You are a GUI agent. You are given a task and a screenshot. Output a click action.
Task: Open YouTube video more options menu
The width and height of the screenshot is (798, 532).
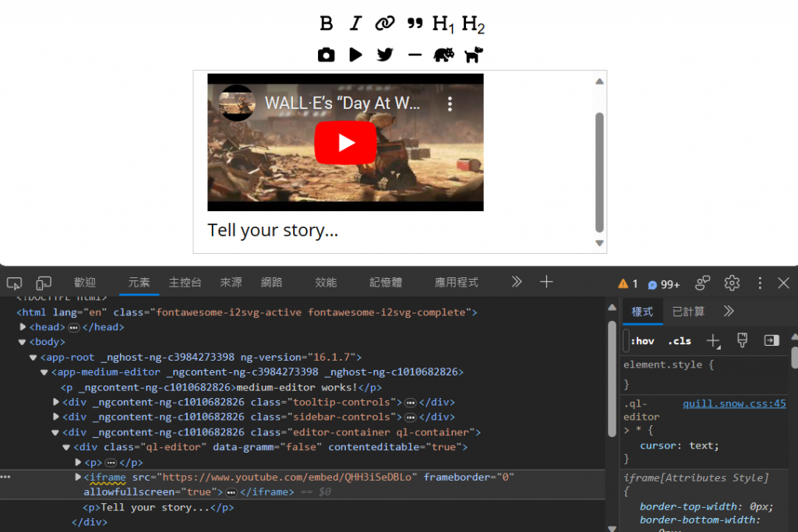coord(450,104)
